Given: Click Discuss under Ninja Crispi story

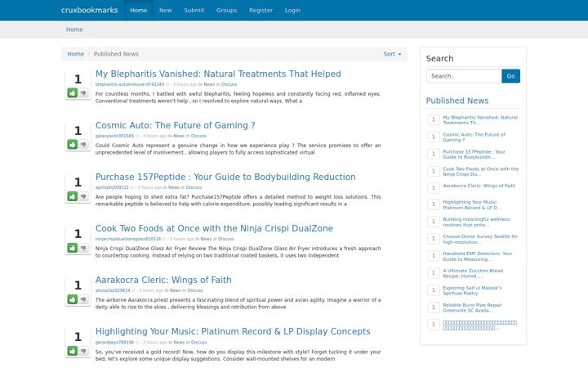Looking at the screenshot, I should pos(225,239).
